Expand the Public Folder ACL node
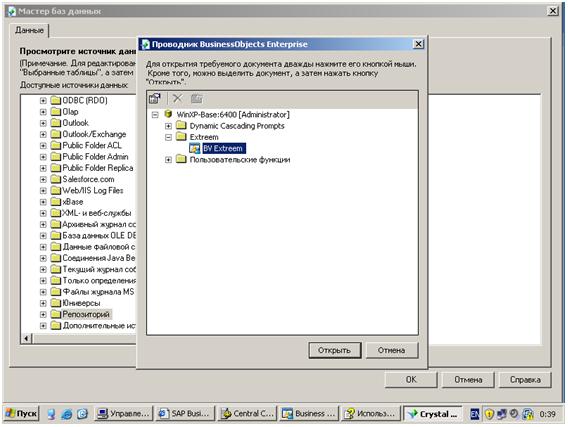This screenshot has width=568, height=427. 43,146
